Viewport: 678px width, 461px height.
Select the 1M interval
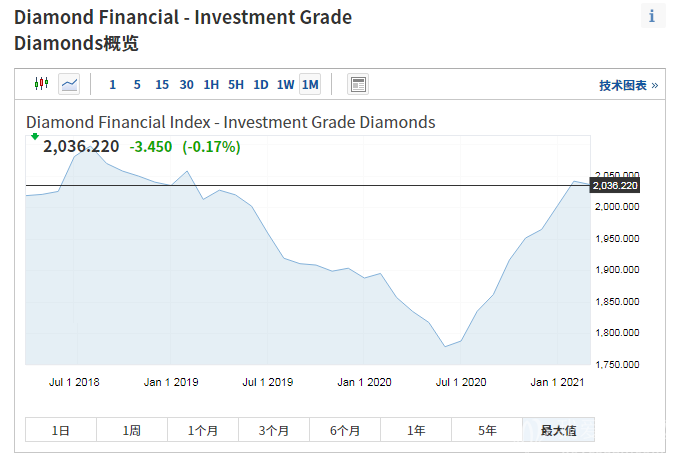point(310,85)
